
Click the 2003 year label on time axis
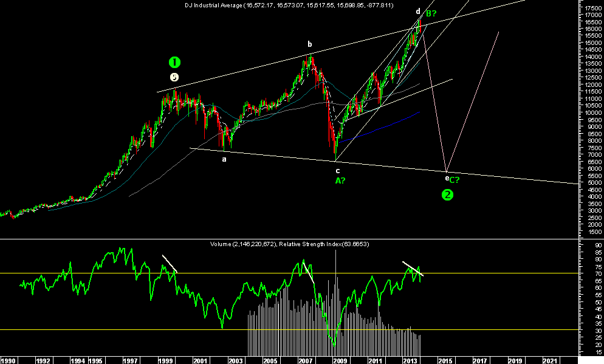click(x=236, y=361)
